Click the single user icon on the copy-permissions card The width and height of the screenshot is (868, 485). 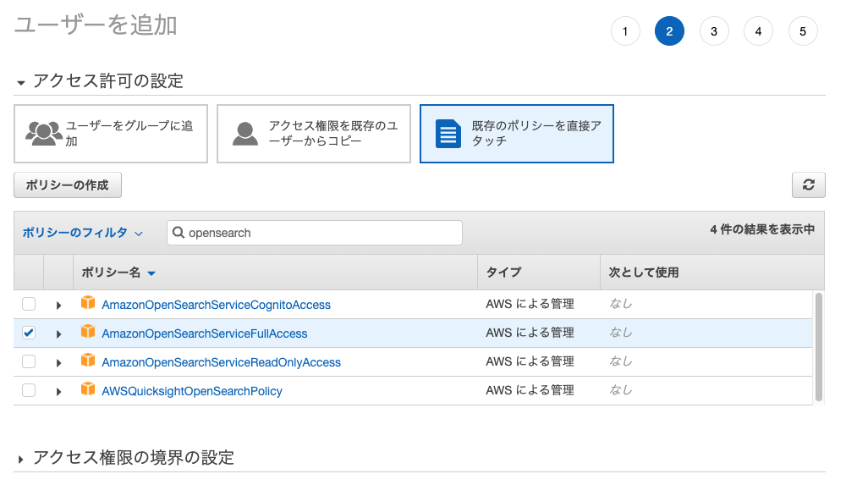(x=245, y=134)
